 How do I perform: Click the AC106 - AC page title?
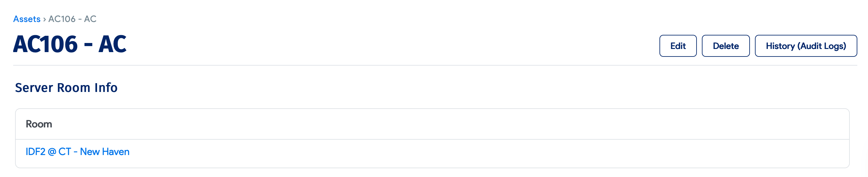coord(70,44)
